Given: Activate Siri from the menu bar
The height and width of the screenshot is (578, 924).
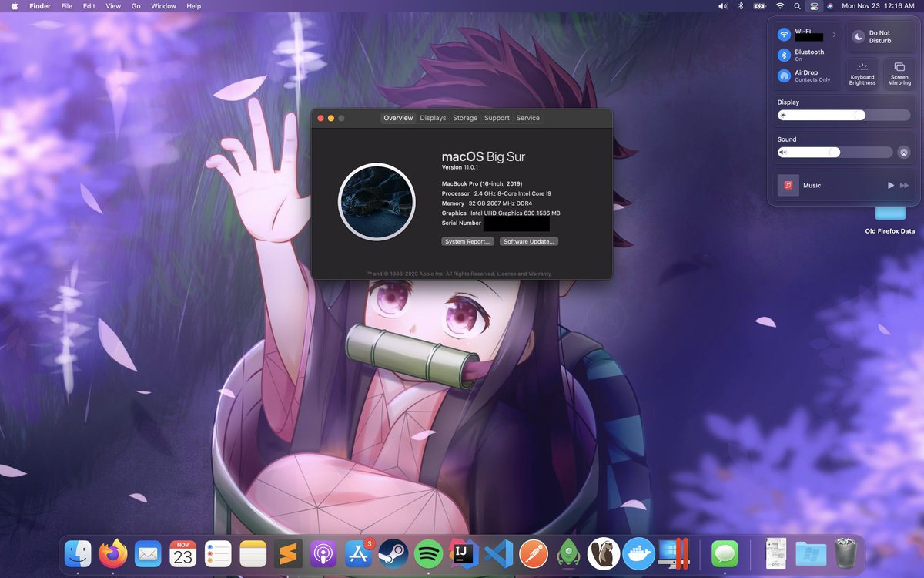Looking at the screenshot, I should click(830, 6).
